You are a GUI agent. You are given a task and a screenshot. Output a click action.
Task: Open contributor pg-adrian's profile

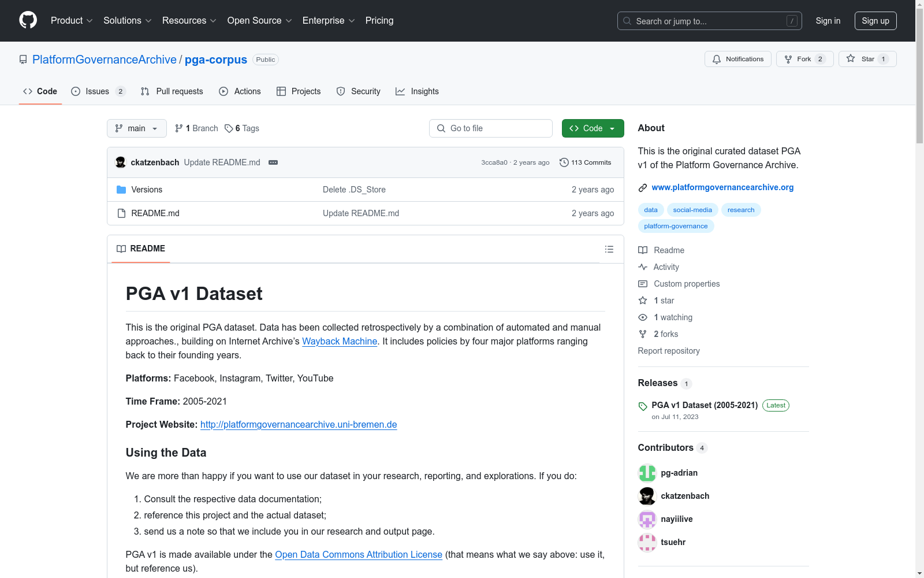tap(679, 473)
